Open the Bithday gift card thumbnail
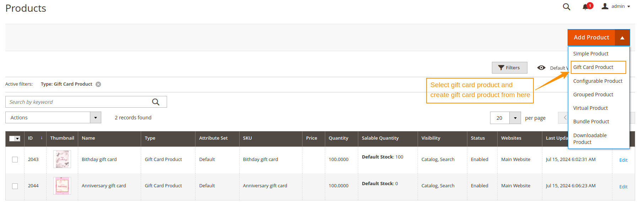This screenshot has width=644, height=215. [x=62, y=159]
